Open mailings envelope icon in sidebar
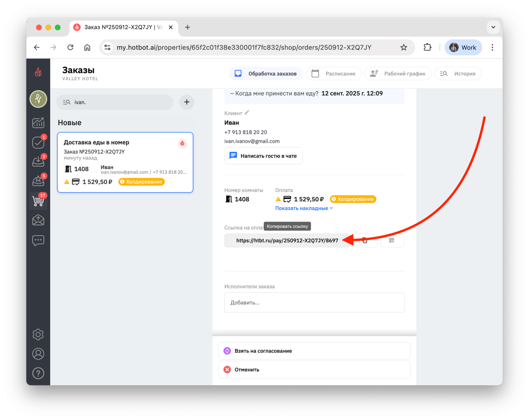 pos(38,220)
